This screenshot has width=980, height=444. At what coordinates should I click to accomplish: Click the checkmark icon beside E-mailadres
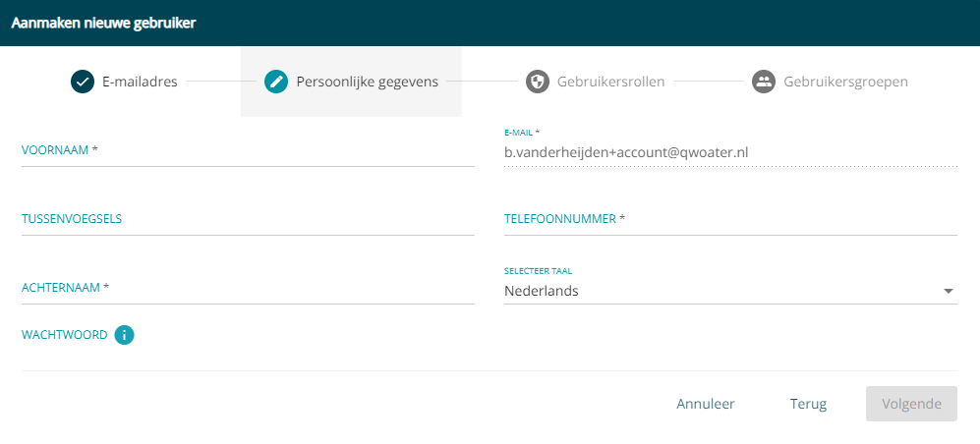pyautogui.click(x=82, y=82)
